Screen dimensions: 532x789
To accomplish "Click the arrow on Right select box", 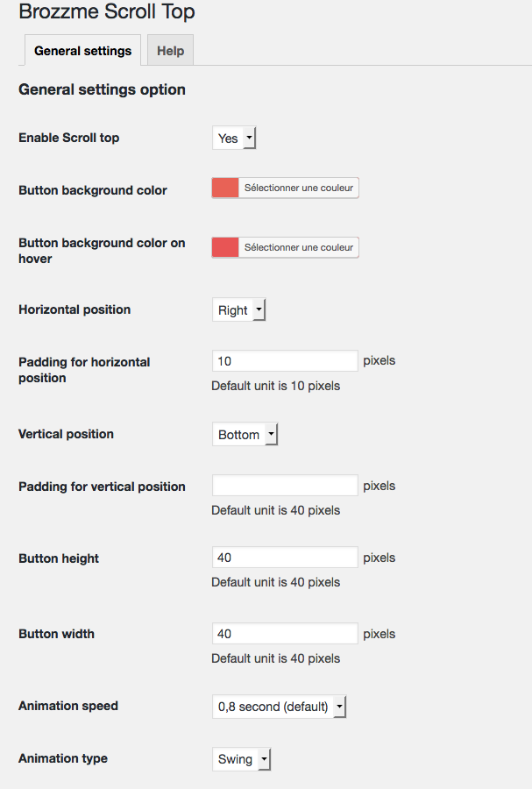I will (x=259, y=310).
